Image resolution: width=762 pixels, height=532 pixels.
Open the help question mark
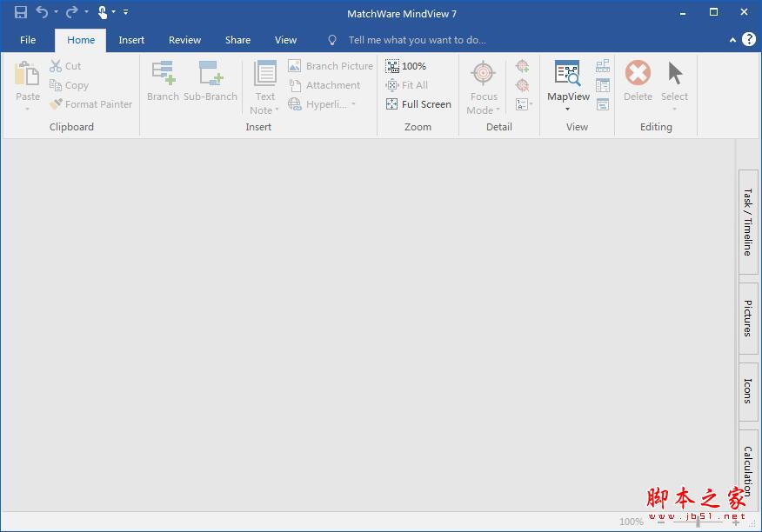click(x=749, y=40)
